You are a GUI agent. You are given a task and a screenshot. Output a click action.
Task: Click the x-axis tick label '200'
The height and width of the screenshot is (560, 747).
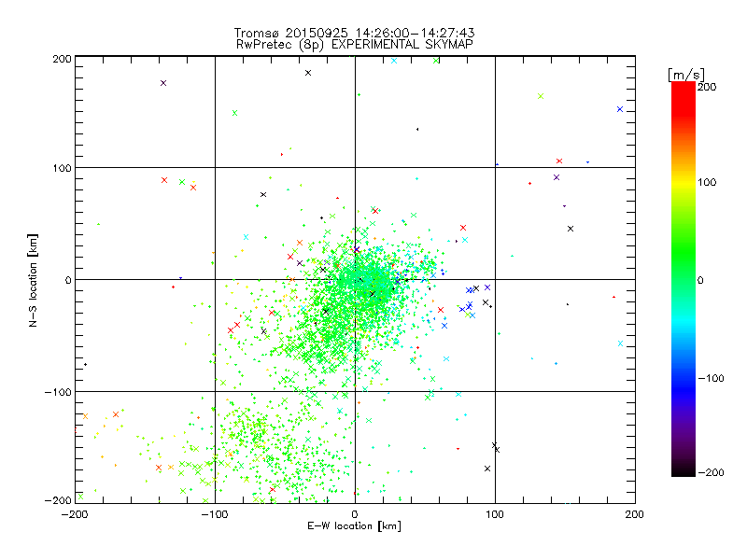point(635,514)
